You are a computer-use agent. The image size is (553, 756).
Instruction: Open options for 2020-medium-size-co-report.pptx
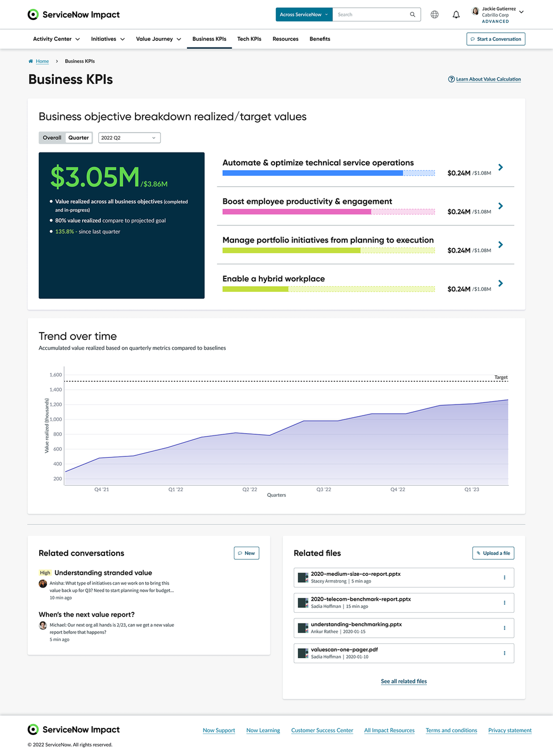[x=504, y=577]
